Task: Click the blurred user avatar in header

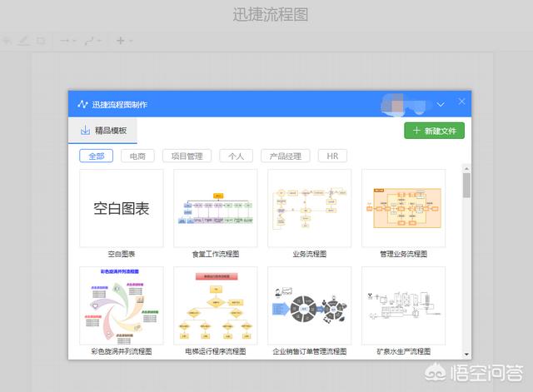Action: tap(394, 104)
